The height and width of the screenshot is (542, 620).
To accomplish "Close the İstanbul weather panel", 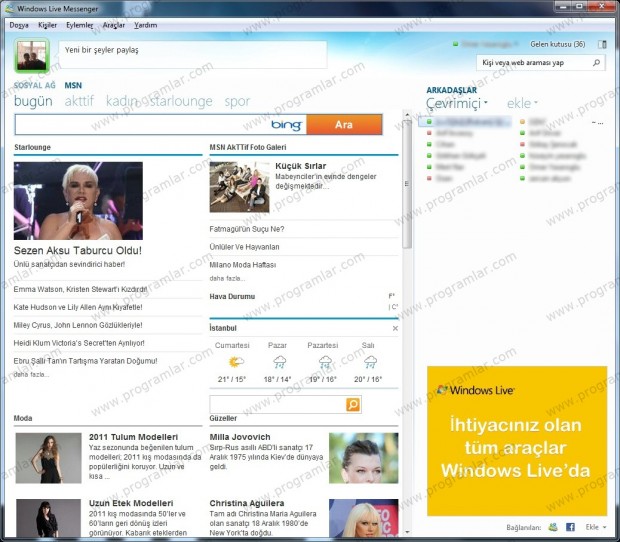I will (395, 329).
